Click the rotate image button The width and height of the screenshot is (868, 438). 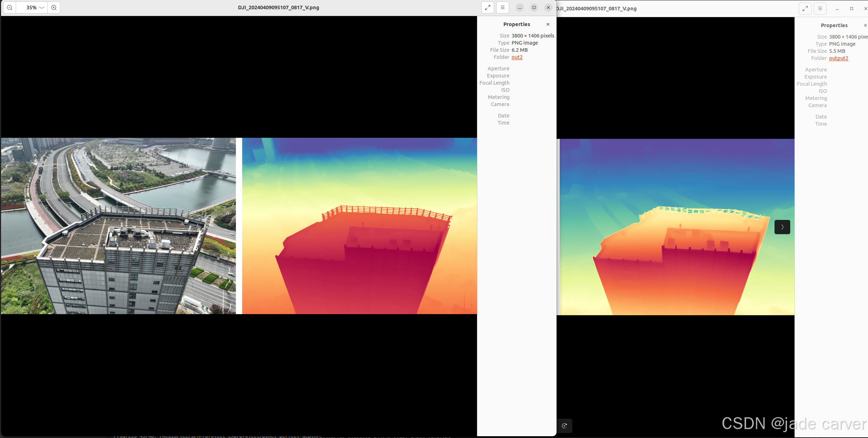coord(564,426)
